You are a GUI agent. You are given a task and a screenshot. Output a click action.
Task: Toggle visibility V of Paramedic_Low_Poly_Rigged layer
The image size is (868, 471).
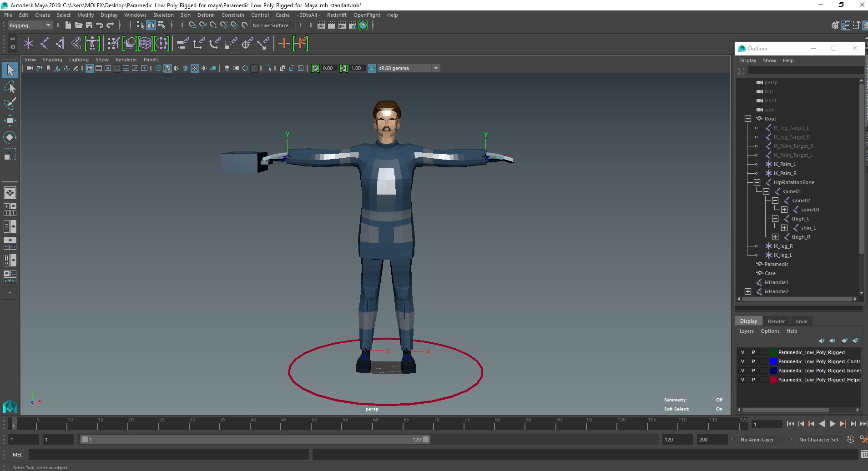coord(742,352)
